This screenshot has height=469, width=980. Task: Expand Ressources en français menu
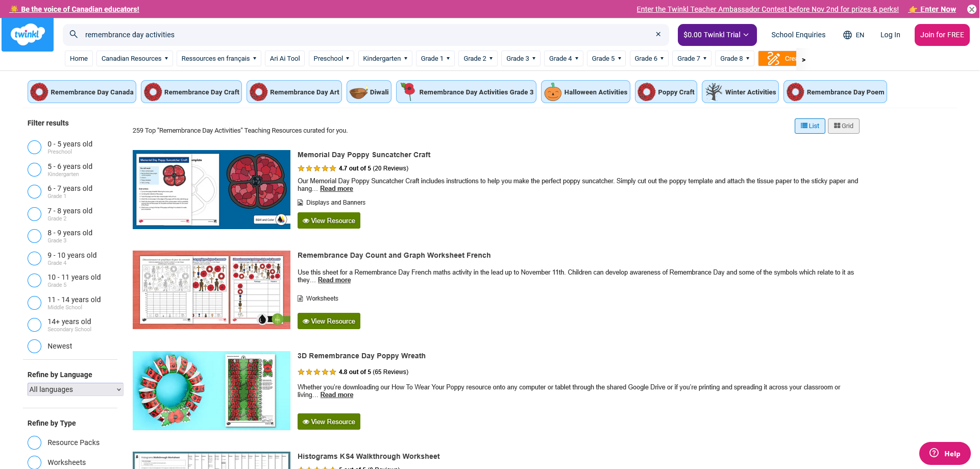click(x=219, y=59)
